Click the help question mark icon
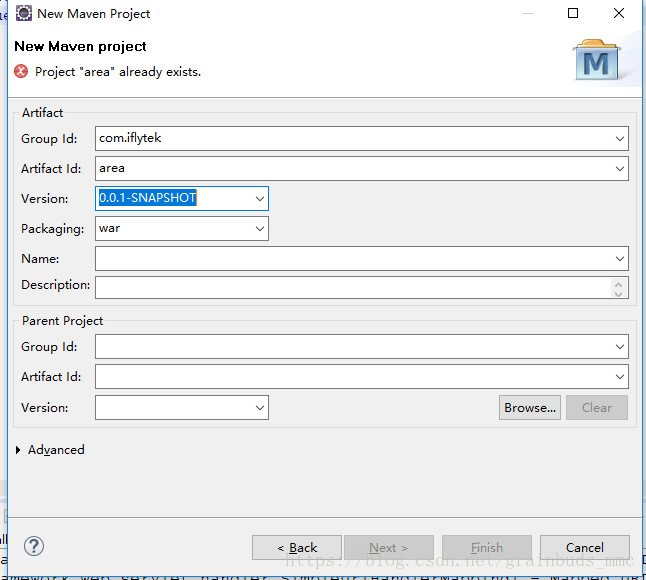This screenshot has height=580, width=646. point(34,546)
